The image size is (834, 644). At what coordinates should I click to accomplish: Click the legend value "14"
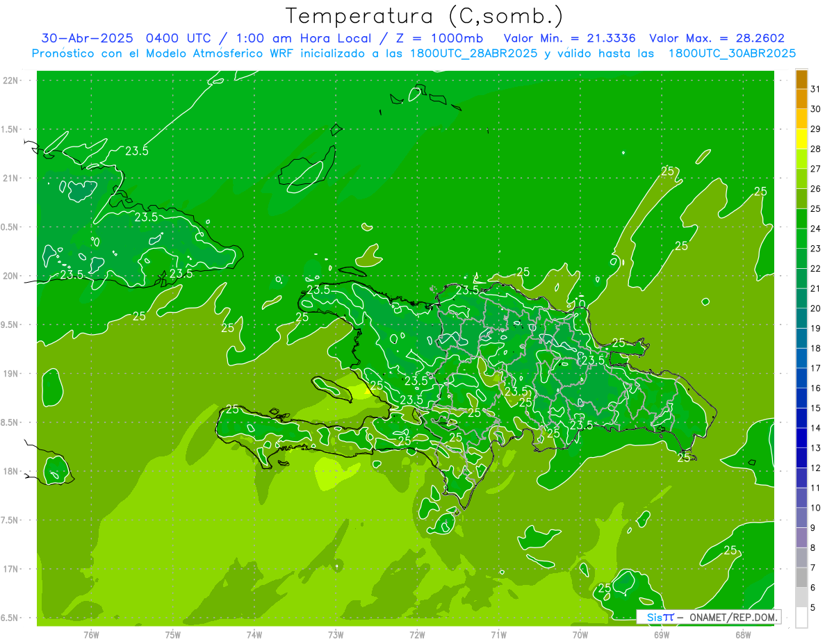pyautogui.click(x=815, y=428)
